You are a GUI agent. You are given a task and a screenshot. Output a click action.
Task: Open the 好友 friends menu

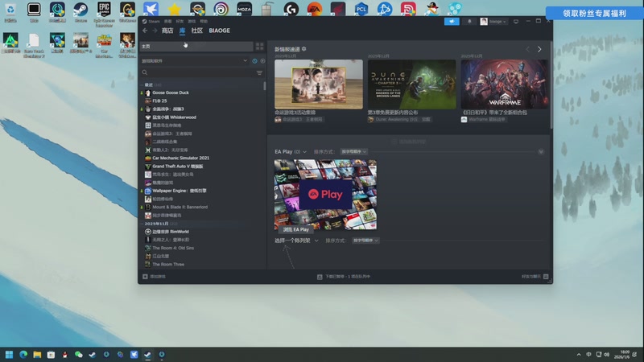(180, 22)
